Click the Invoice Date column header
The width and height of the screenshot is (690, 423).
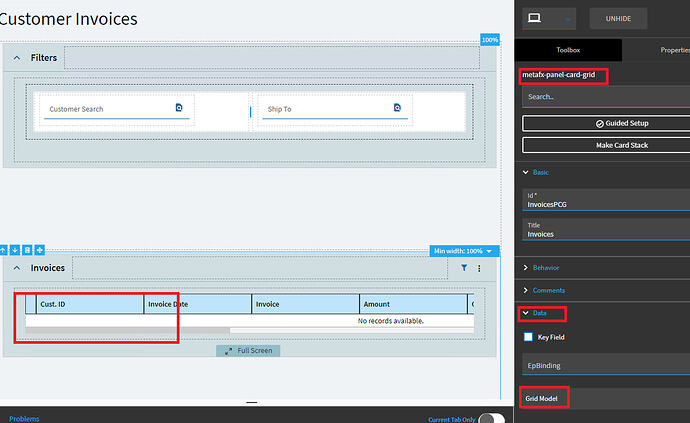(198, 304)
